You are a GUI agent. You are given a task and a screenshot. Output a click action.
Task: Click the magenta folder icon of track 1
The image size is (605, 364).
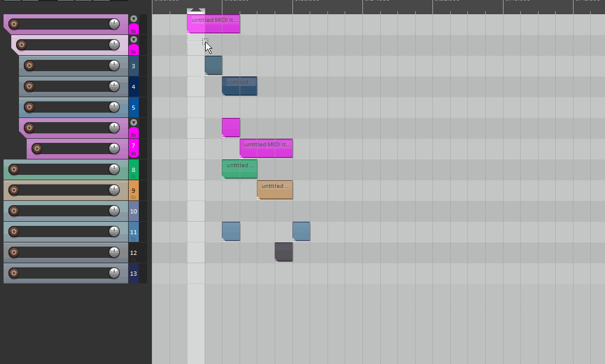[x=133, y=30]
